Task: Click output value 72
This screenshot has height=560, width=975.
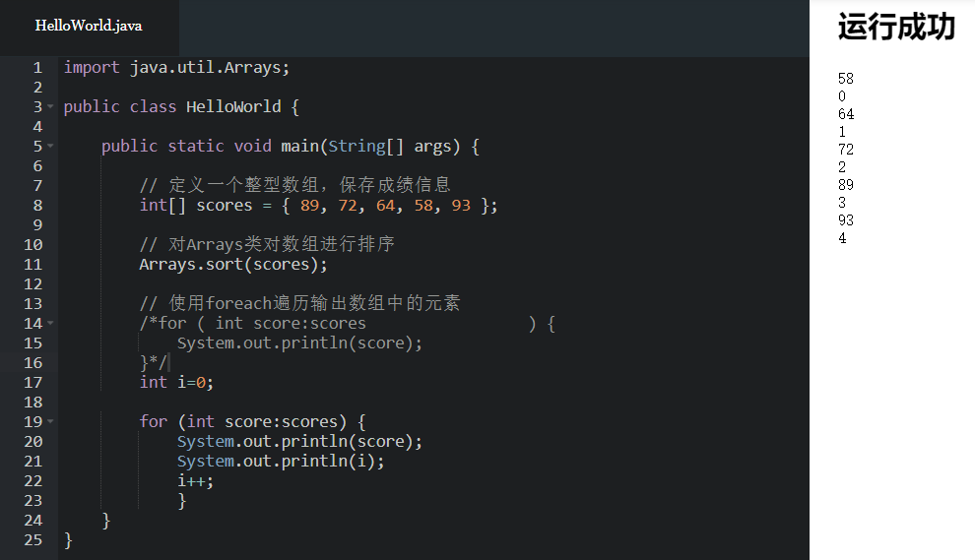Action: click(846, 150)
